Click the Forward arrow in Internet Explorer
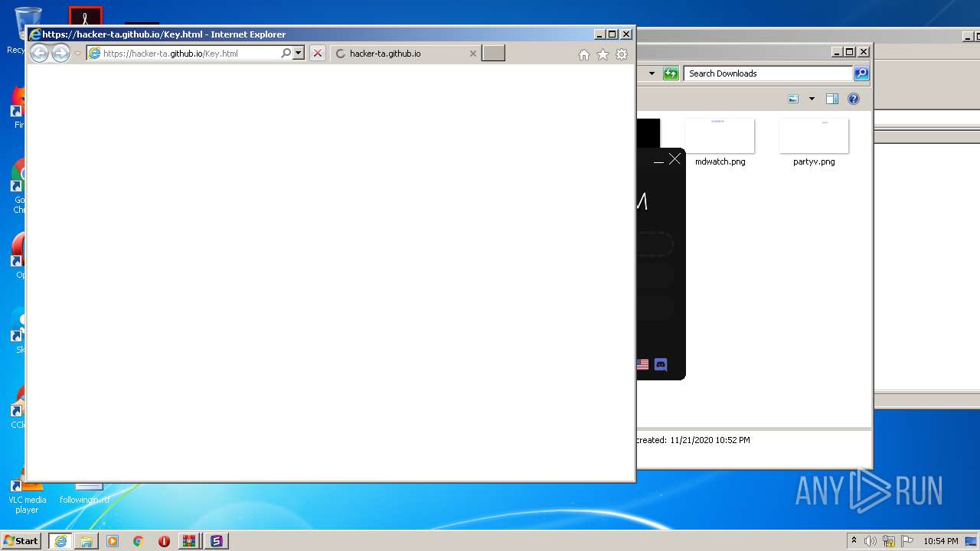This screenshot has width=980, height=551. tap(60, 53)
